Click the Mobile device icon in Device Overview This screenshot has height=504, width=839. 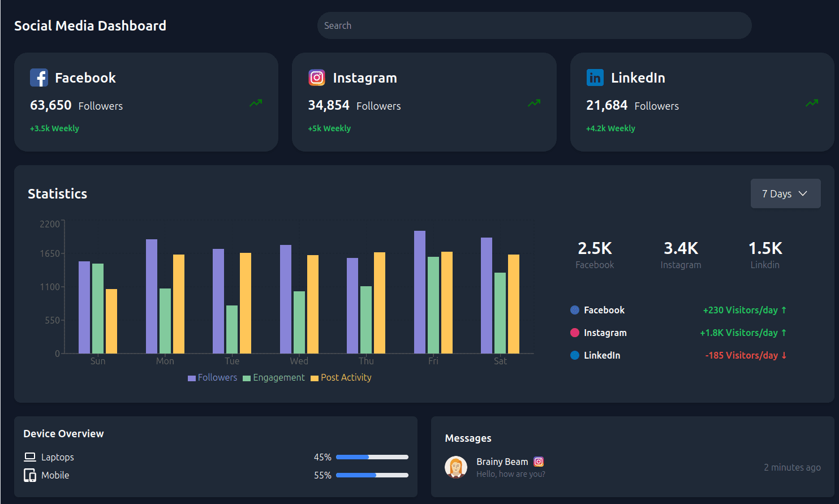(x=30, y=475)
